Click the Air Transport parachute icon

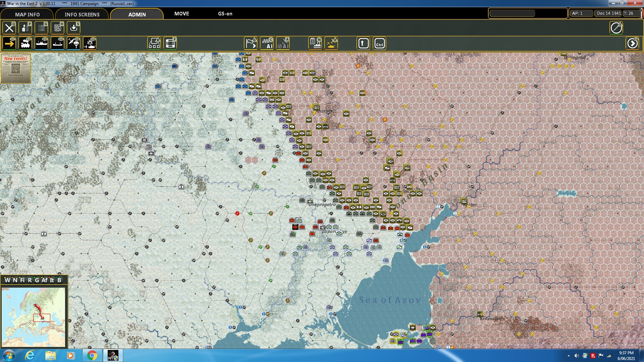click(74, 44)
